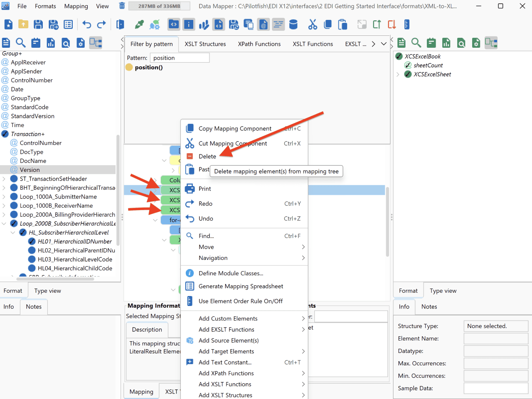Switch to the XPath Functions tab

(259, 44)
